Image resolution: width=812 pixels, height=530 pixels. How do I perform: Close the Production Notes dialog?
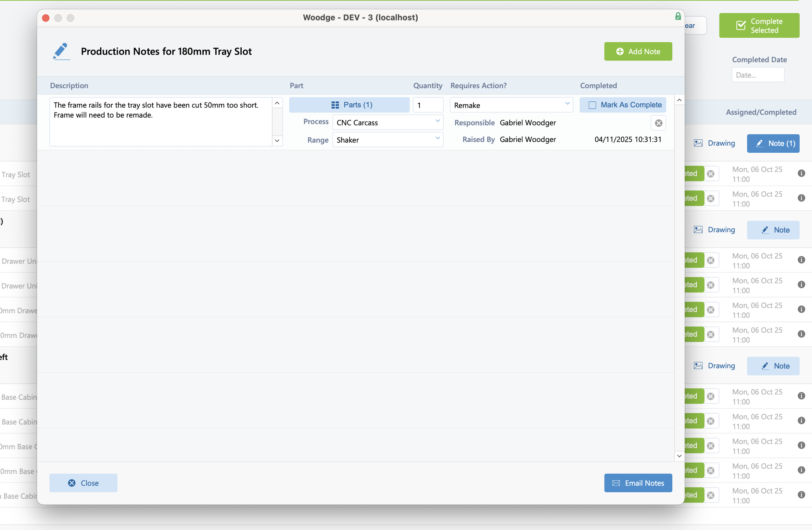[83, 483]
